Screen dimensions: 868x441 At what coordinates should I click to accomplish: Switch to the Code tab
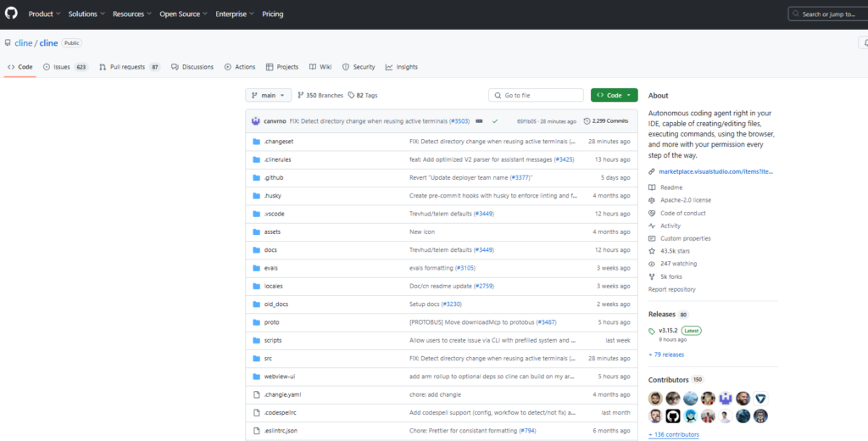[20, 67]
